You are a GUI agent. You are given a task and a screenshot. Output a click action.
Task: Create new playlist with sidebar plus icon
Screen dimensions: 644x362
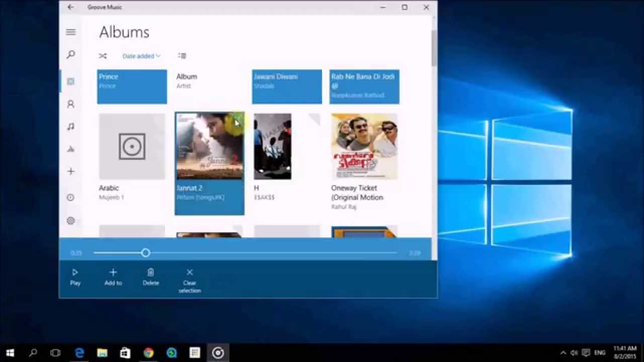point(70,171)
